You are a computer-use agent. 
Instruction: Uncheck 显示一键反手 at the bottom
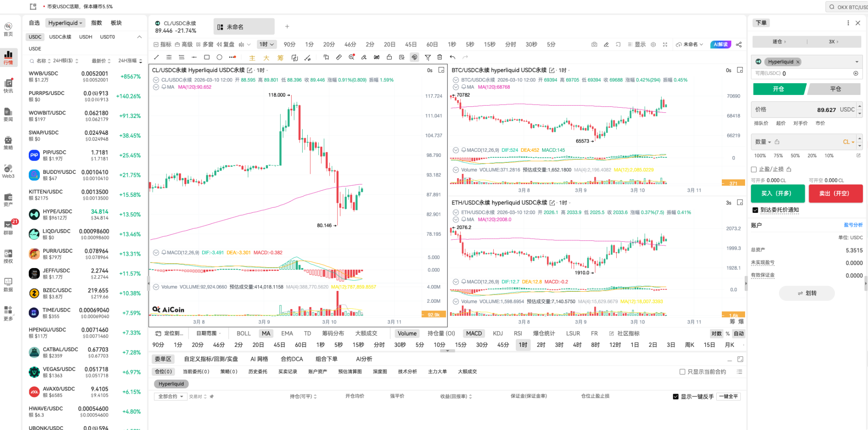676,396
